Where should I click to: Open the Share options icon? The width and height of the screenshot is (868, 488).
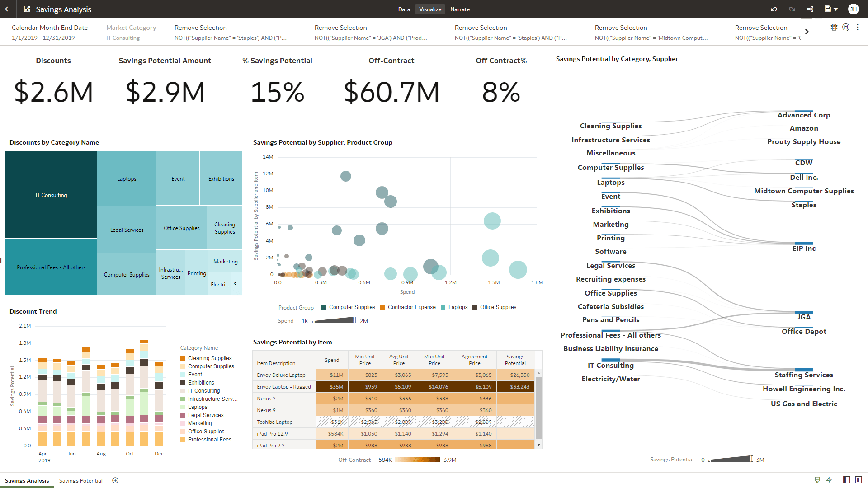point(810,9)
